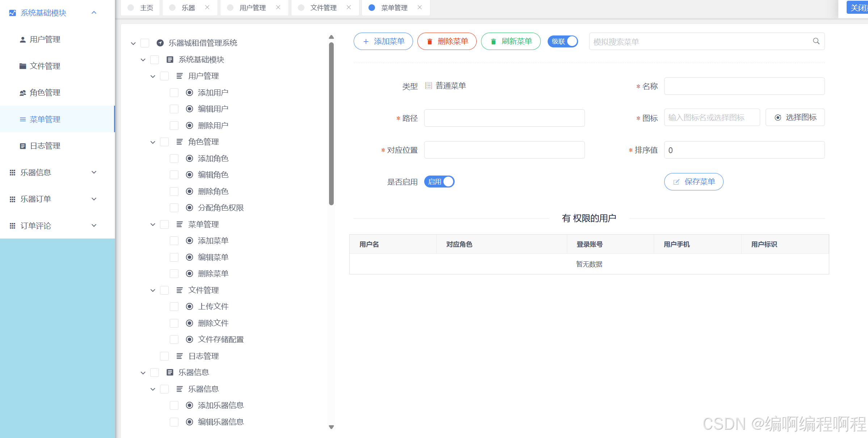Collapse the 系统基础模块 sidebar section

tap(94, 13)
